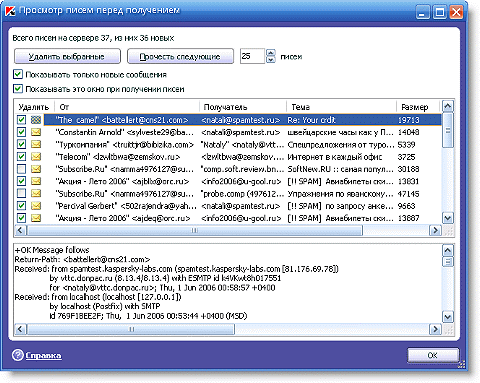The height and width of the screenshot is (383, 480).
Task: Sort by the 'Размер' column header
Action: pos(418,107)
